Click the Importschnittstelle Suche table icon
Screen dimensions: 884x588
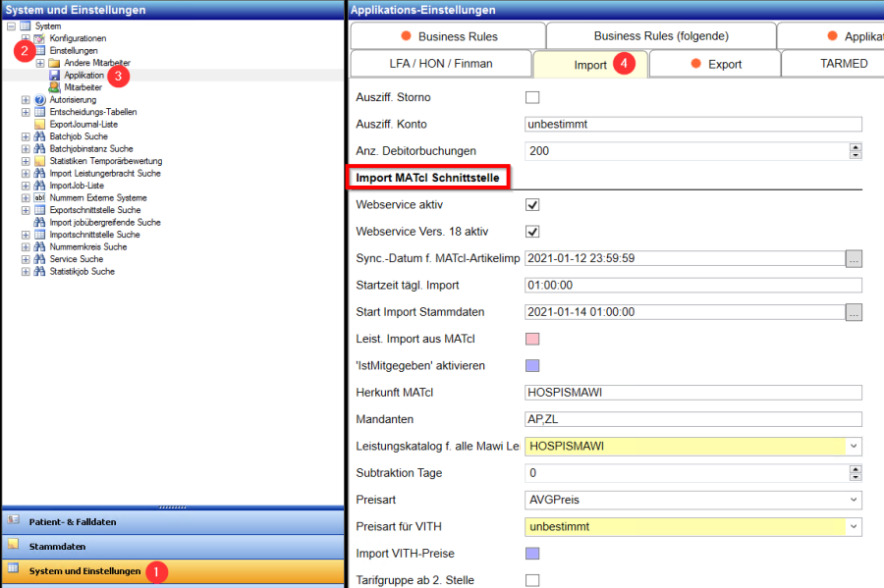tap(39, 235)
